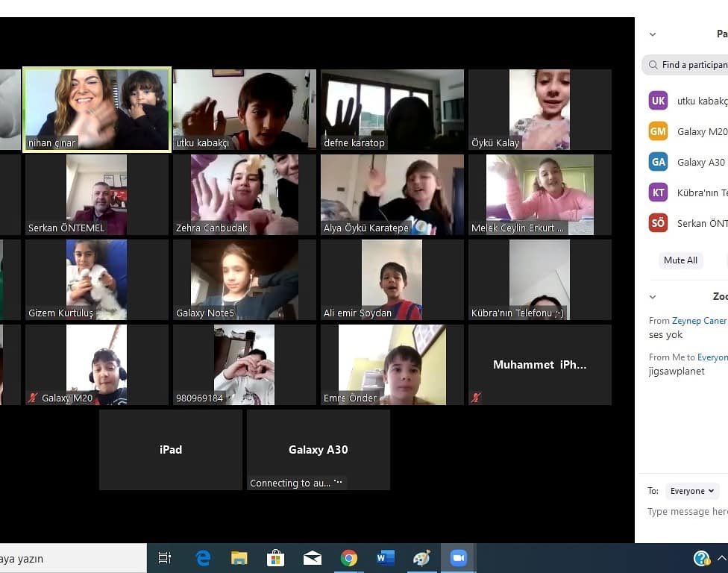Click the help icon in the system tray

pyautogui.click(x=701, y=557)
